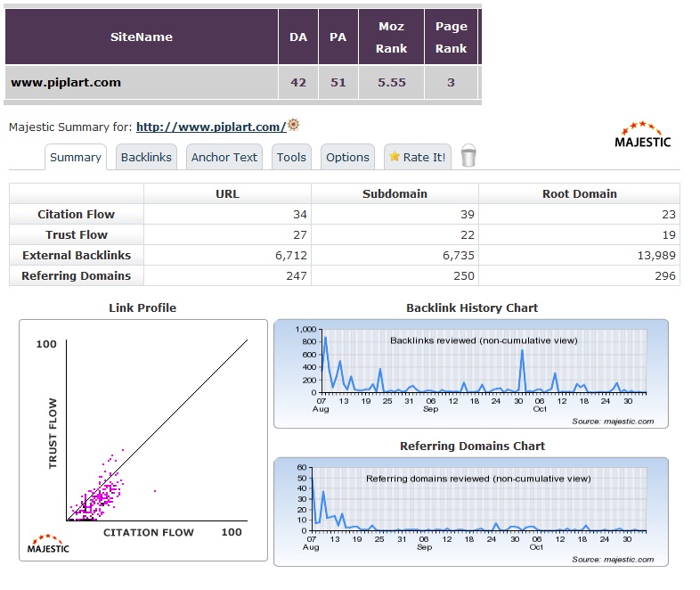Click the Root Domain column header

coord(579,193)
